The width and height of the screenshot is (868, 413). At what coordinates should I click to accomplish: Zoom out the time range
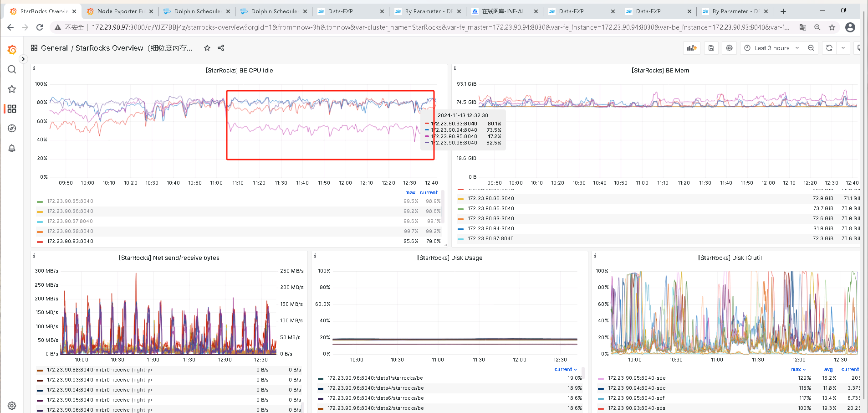811,48
